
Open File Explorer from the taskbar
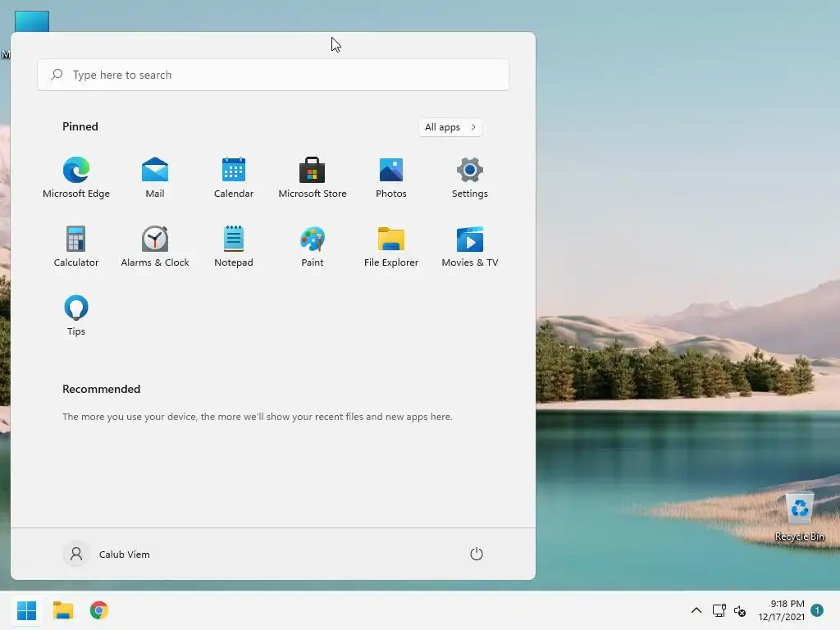tap(62, 610)
